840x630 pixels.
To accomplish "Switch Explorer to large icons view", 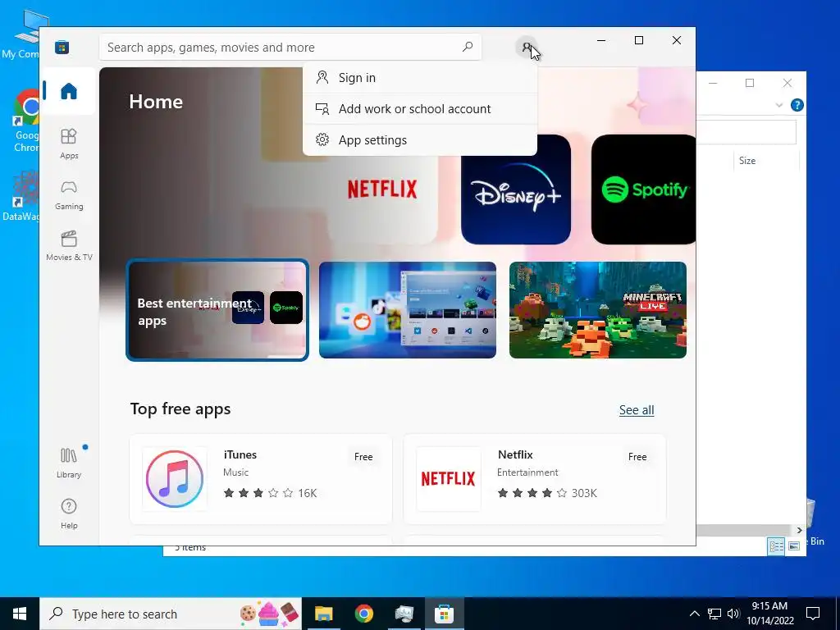I will [794, 546].
